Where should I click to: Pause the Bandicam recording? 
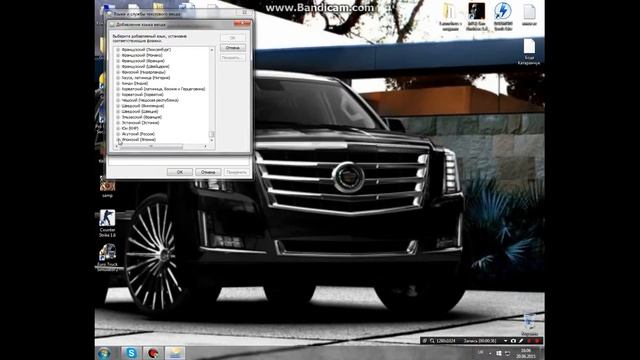[530, 341]
